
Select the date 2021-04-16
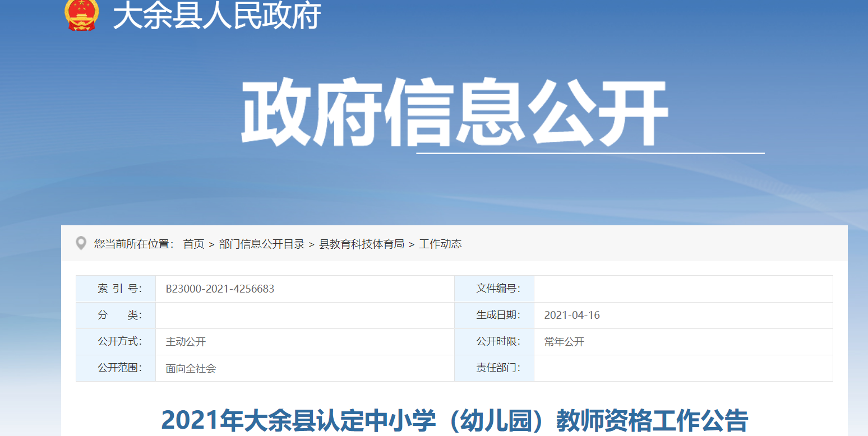click(572, 316)
